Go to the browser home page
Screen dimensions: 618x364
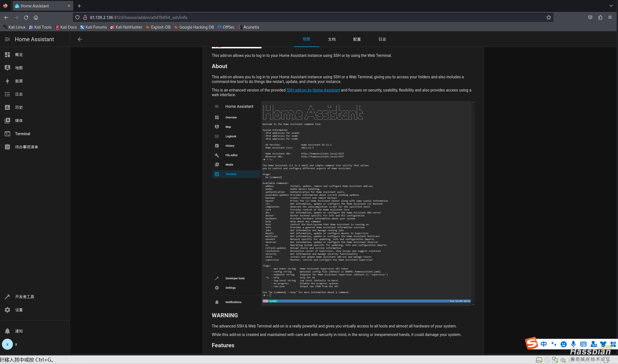pos(36,17)
